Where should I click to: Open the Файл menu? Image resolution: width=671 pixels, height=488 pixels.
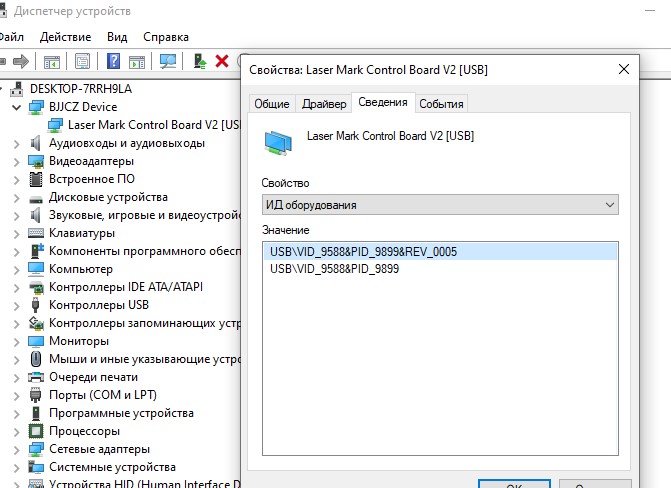pyautogui.click(x=11, y=37)
